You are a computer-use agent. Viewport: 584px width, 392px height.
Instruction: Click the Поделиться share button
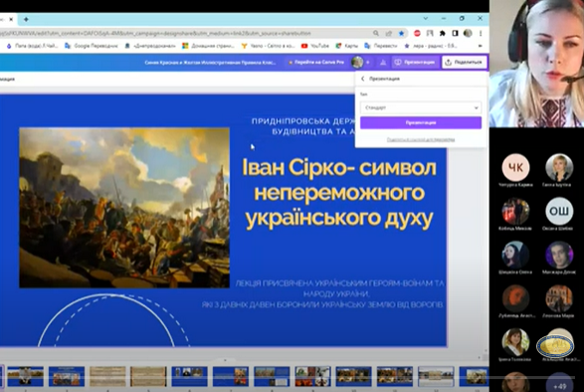point(464,63)
